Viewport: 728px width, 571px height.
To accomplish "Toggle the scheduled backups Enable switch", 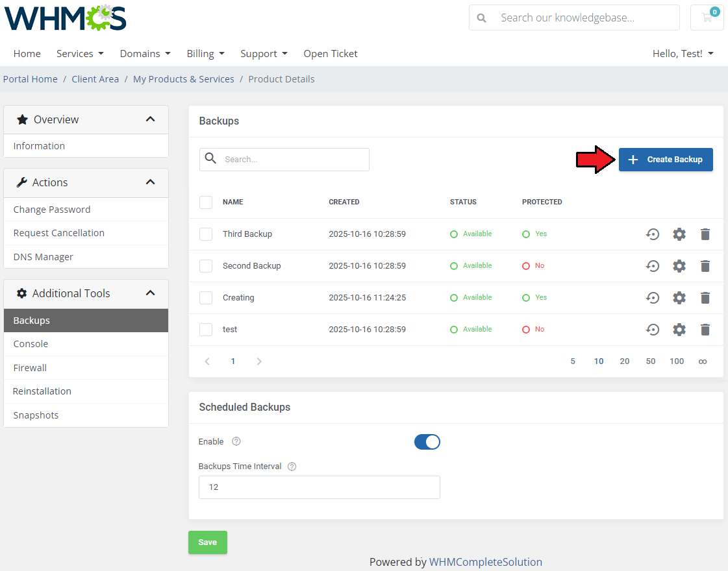I will click(427, 442).
